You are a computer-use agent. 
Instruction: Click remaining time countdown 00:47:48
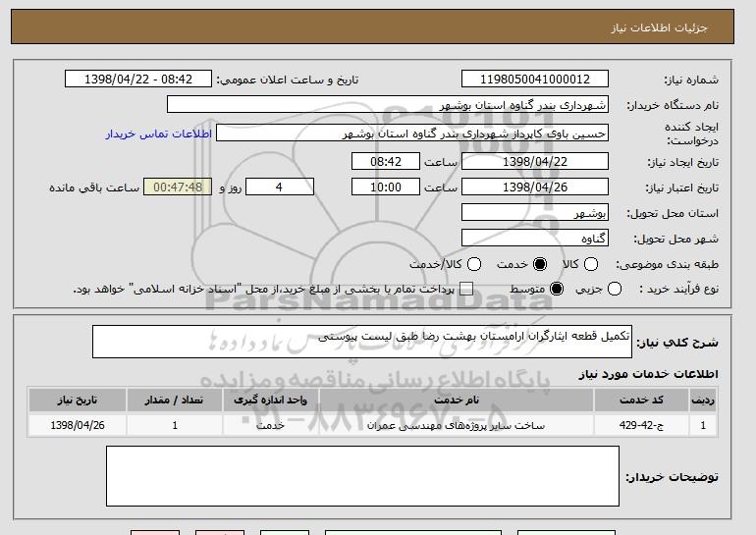click(x=178, y=187)
